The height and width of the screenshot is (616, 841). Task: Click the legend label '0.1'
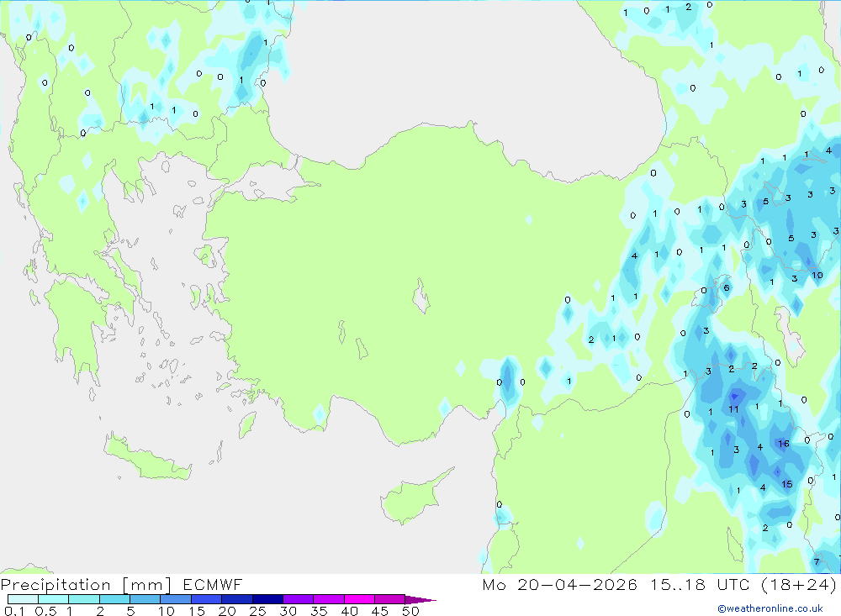click(x=14, y=611)
